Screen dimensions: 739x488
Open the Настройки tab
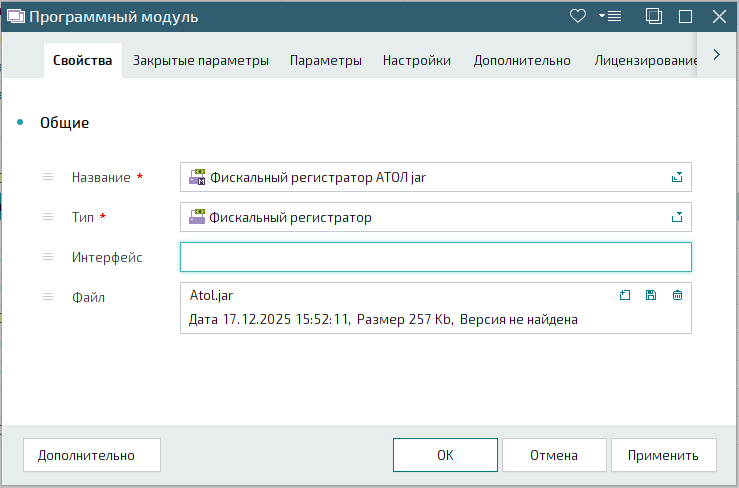tap(416, 60)
